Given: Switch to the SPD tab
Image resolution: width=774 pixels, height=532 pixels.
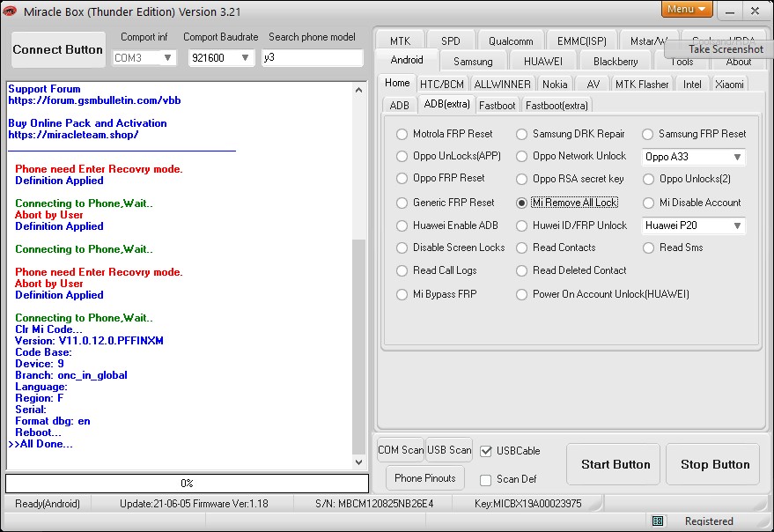Looking at the screenshot, I should tap(450, 41).
